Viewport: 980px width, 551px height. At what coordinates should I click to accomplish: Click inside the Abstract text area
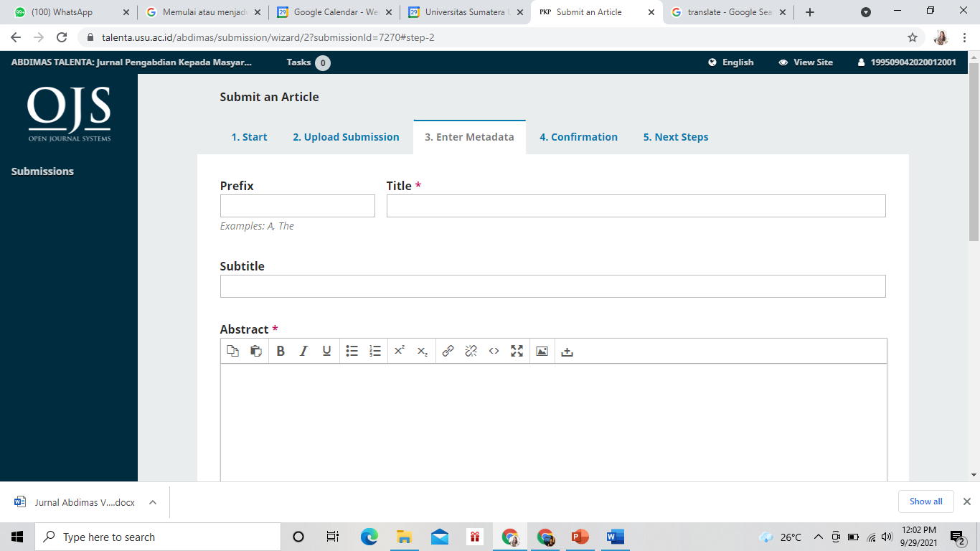pyautogui.click(x=553, y=422)
